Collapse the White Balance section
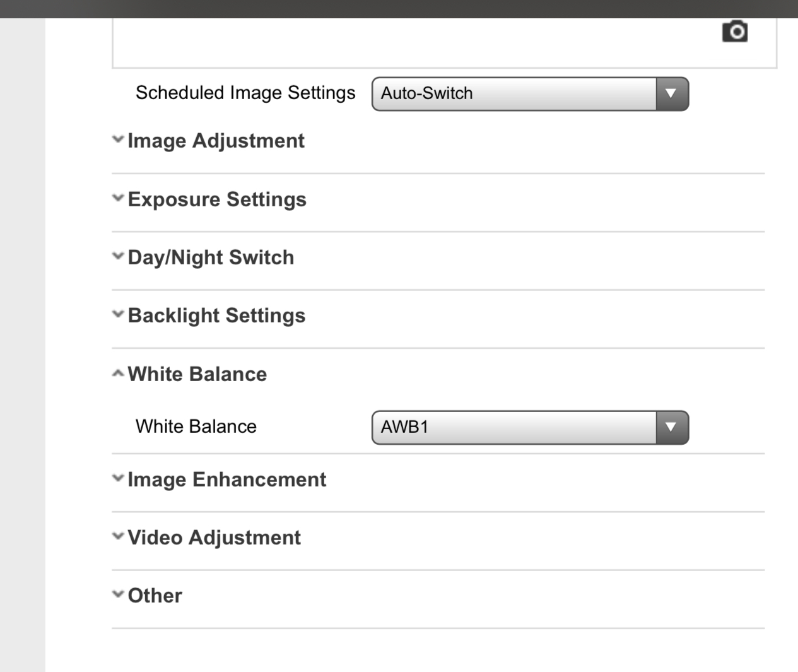 [197, 374]
